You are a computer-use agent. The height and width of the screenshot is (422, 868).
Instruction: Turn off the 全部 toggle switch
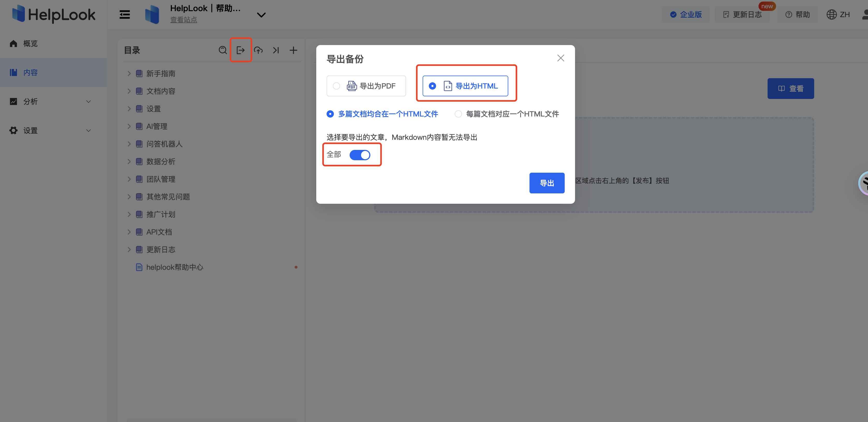point(359,155)
